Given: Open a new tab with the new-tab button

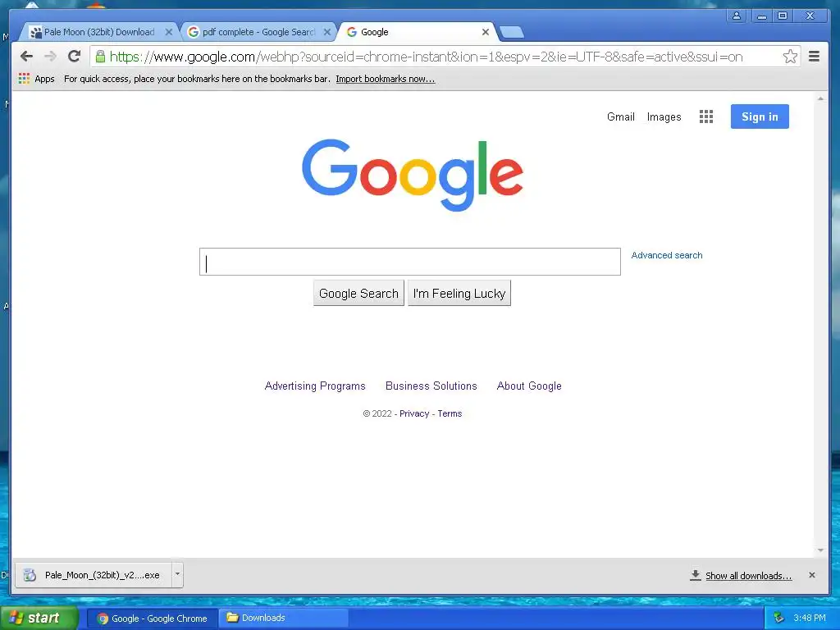Looking at the screenshot, I should [x=512, y=33].
